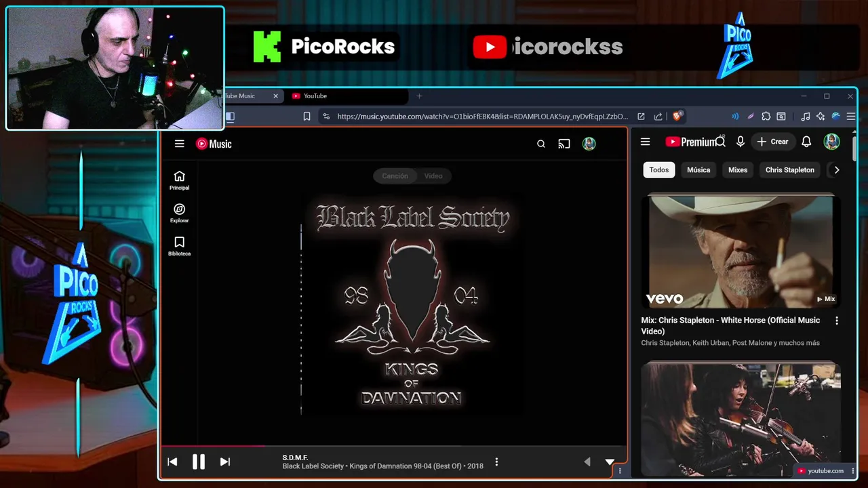Click the browser URL address bar
Image resolution: width=868 pixels, height=488 pixels.
click(x=482, y=117)
